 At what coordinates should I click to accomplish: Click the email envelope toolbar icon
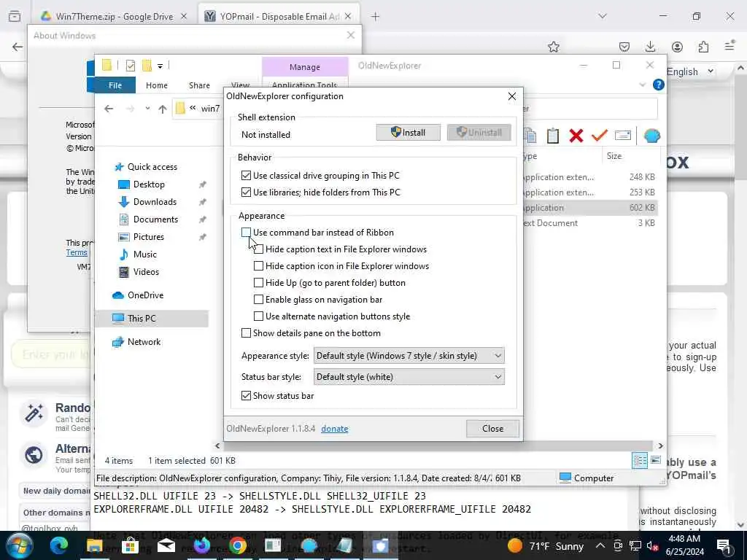click(x=623, y=136)
